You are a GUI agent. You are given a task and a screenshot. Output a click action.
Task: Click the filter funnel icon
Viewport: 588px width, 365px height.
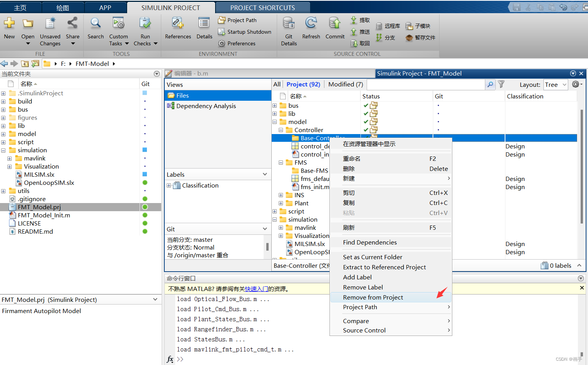(x=501, y=84)
